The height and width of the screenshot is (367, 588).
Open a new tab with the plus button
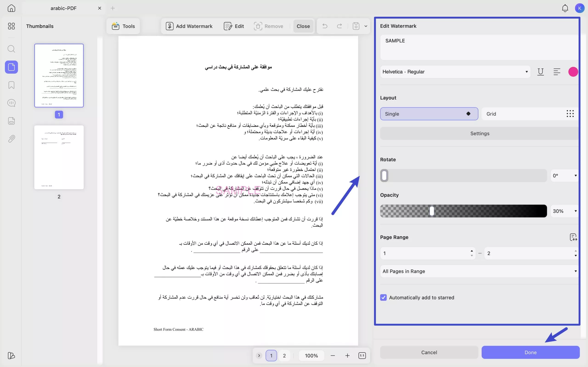(x=113, y=8)
